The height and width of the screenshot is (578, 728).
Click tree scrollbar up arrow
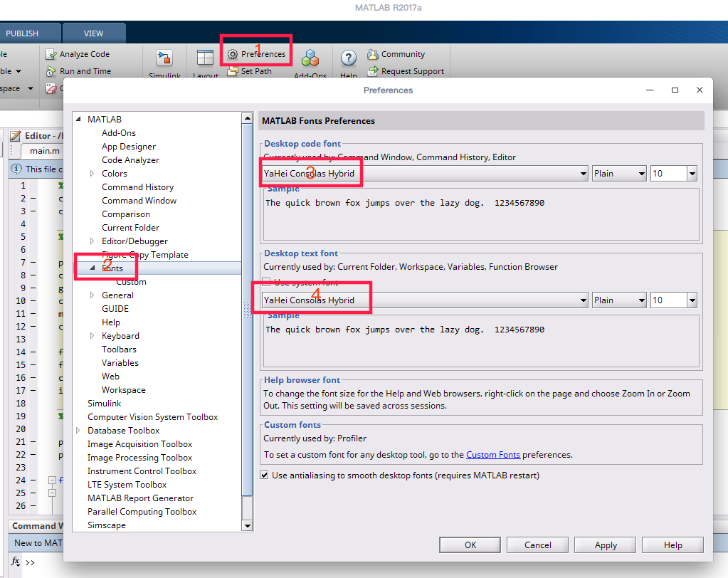click(248, 118)
